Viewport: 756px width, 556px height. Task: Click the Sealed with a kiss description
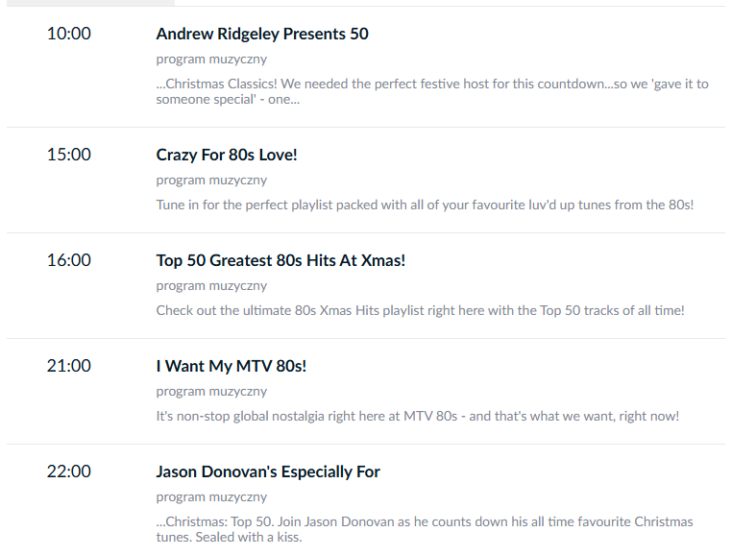(x=425, y=529)
